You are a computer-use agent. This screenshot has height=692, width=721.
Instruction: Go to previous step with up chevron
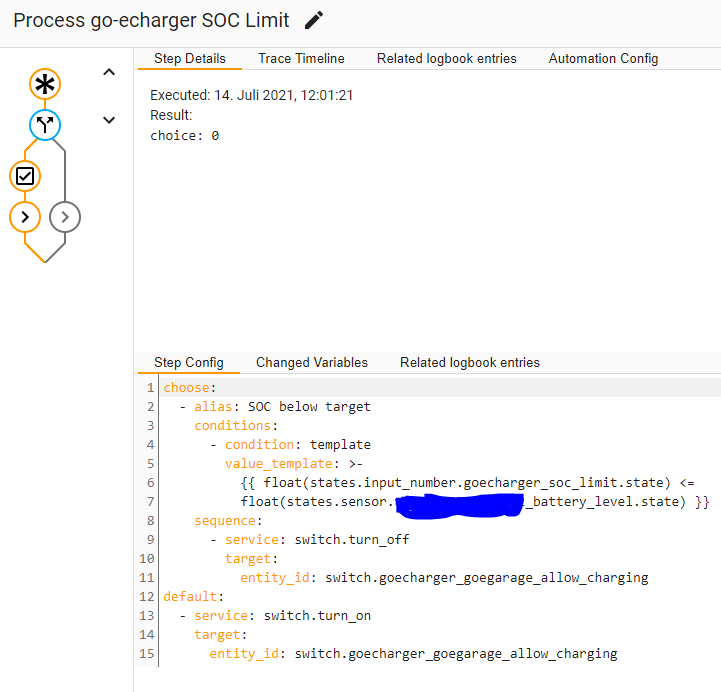(109, 72)
